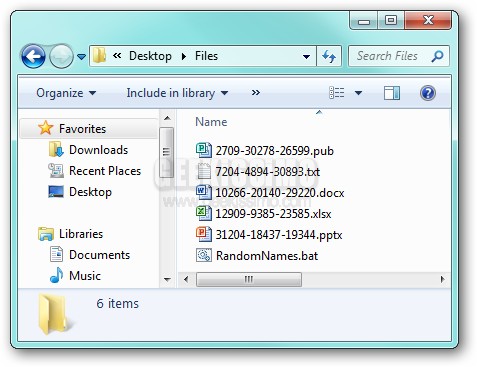Viewport: 477px width, 367px height.
Task: Sort files by the Name column header
Action: (x=211, y=122)
